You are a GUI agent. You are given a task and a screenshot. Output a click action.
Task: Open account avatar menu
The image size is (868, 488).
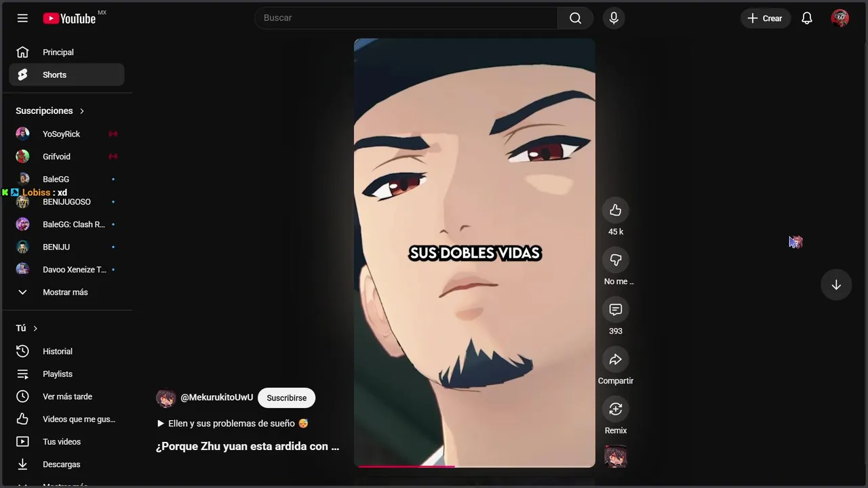pyautogui.click(x=840, y=18)
